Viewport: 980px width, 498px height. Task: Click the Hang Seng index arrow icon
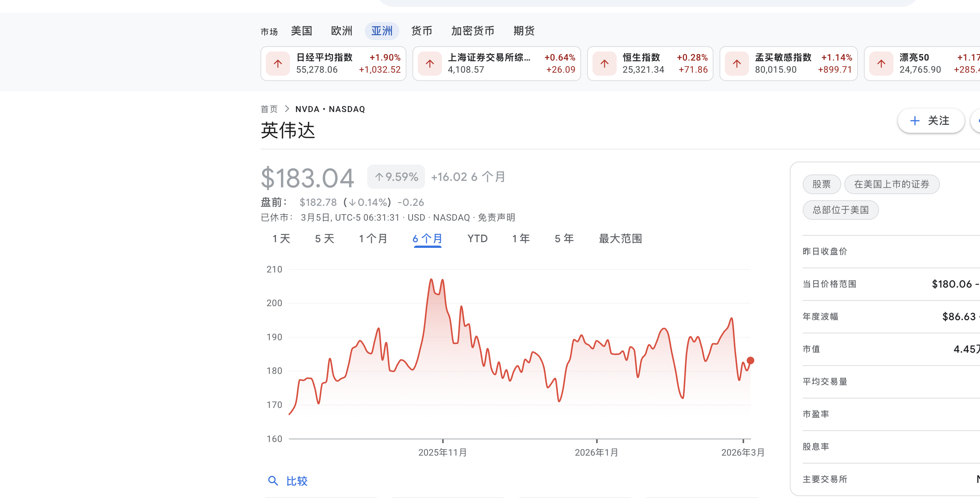click(604, 64)
